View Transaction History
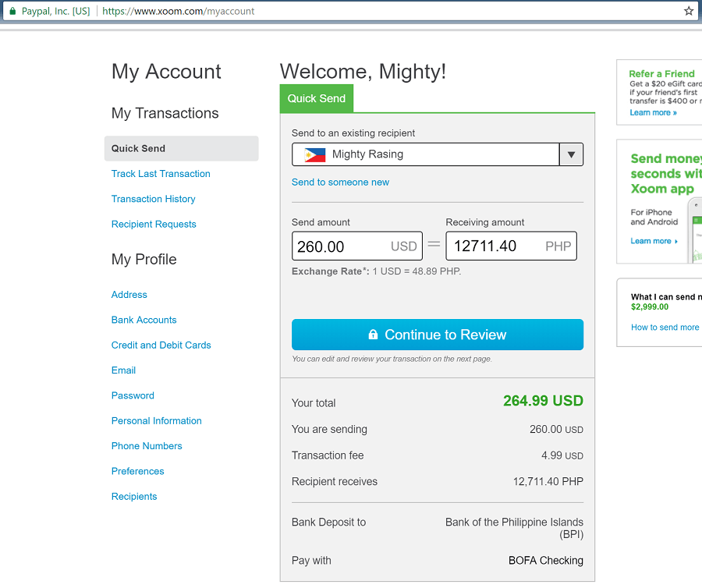 [153, 199]
